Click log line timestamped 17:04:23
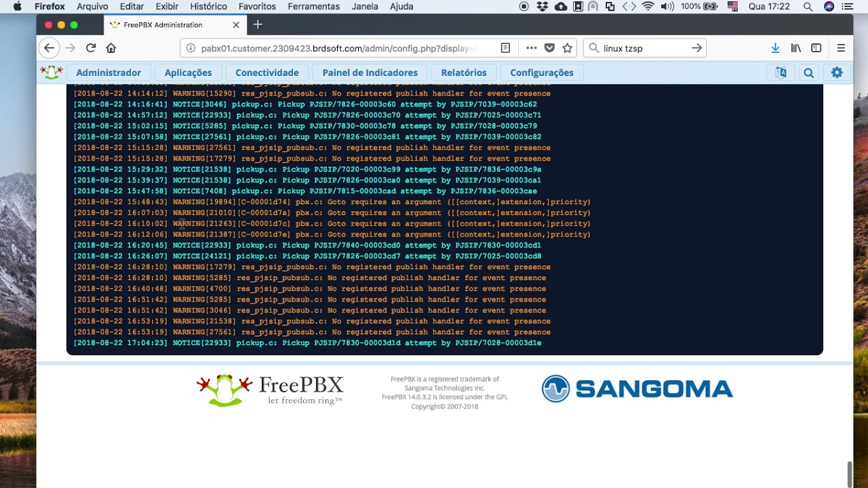Image resolution: width=868 pixels, height=488 pixels. [x=307, y=343]
